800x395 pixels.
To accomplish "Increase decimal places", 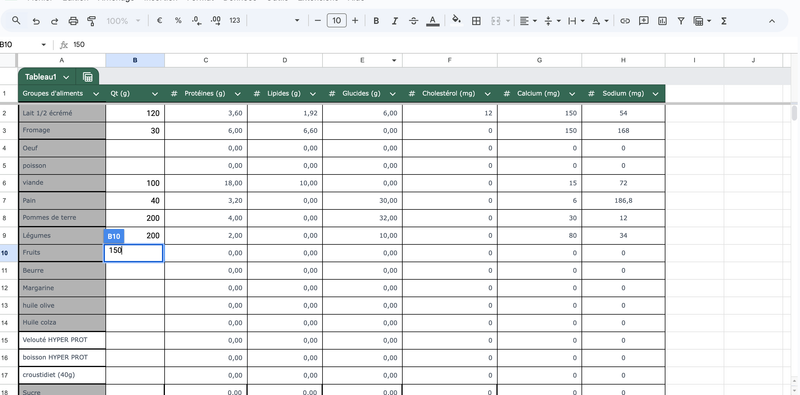I will (x=215, y=21).
